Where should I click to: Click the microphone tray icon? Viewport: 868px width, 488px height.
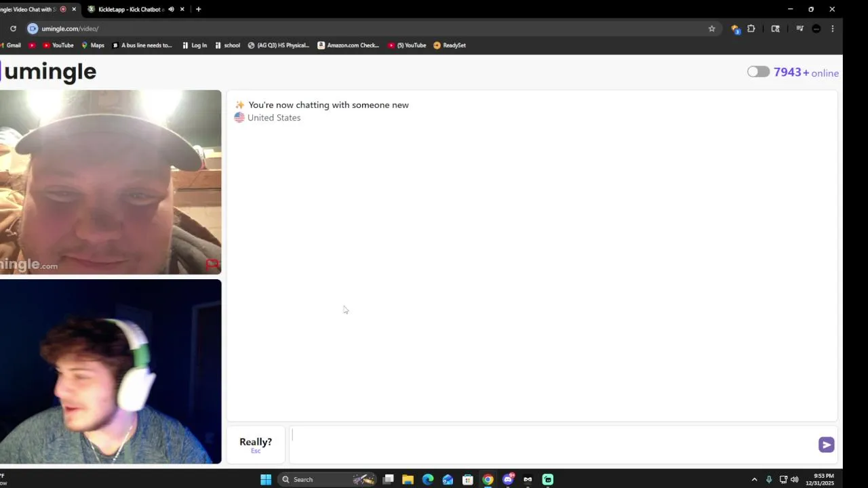(x=769, y=479)
